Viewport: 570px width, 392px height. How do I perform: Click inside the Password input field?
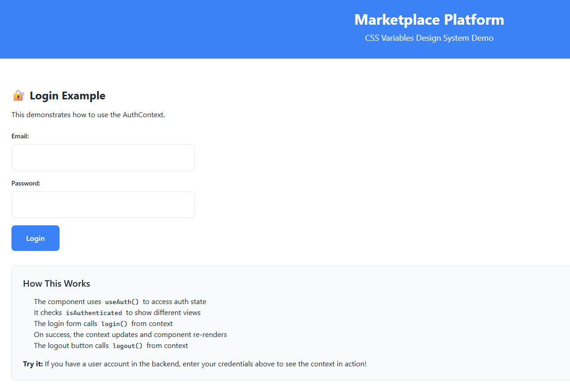[103, 204]
